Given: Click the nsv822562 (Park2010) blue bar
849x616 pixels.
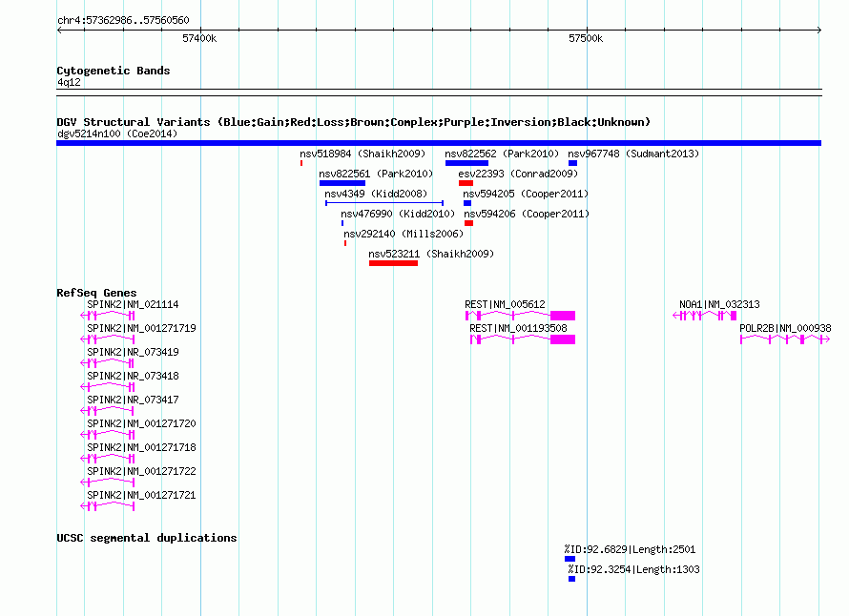Looking at the screenshot, I should 466,163.
